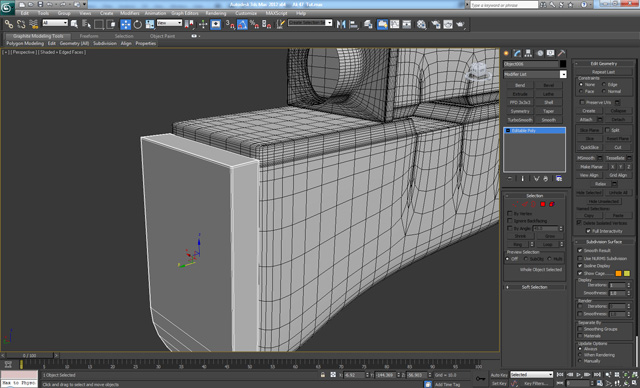640x388 pixels.
Task: Click the Go to End playback button
Action: tap(597, 375)
